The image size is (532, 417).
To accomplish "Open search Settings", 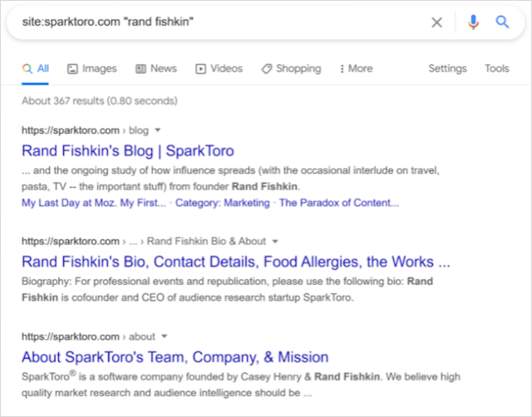I will click(447, 69).
